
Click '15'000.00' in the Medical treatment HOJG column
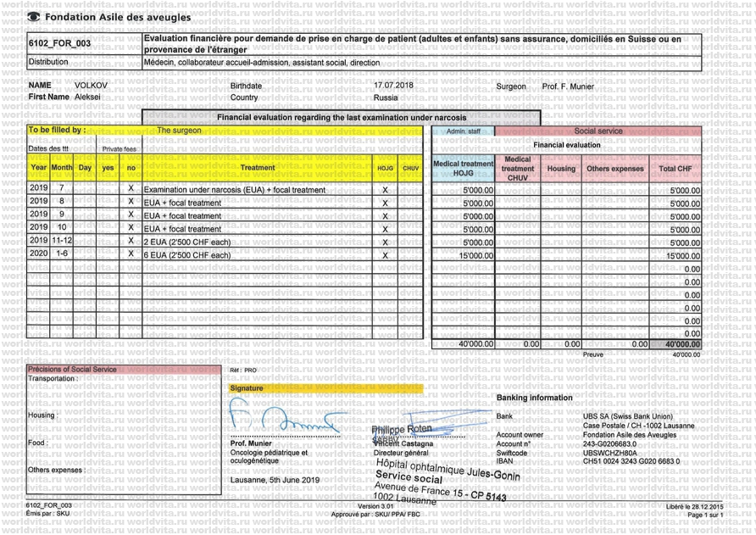coord(475,256)
